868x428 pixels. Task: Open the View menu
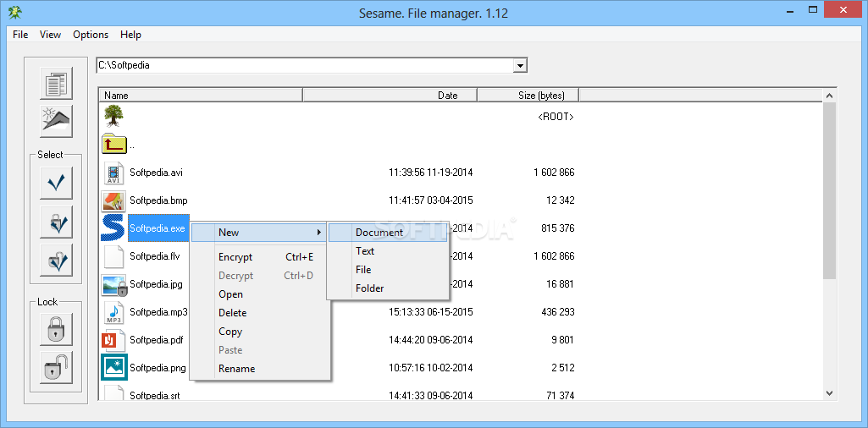click(x=50, y=35)
